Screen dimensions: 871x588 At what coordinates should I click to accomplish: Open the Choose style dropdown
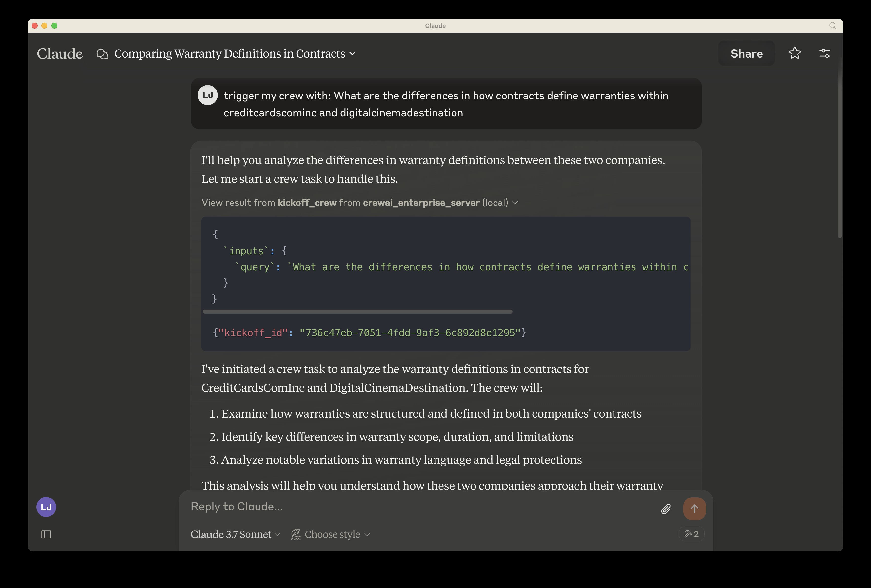(x=331, y=534)
